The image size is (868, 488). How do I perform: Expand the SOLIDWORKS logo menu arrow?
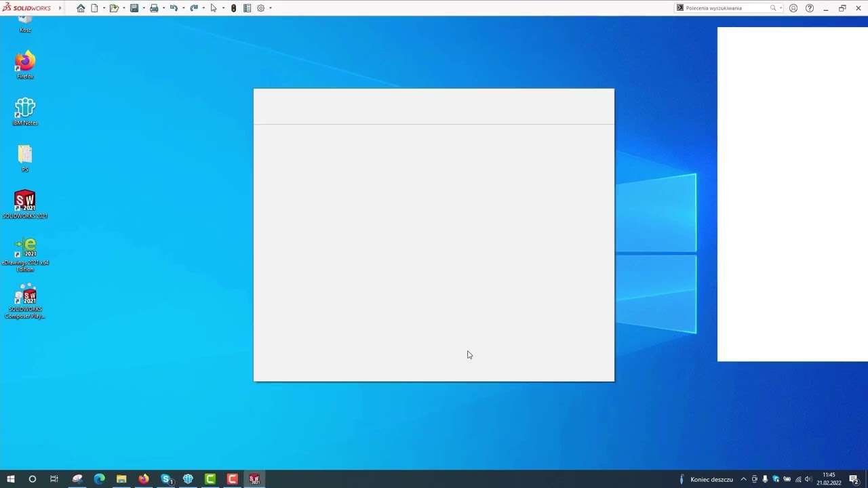[x=60, y=8]
